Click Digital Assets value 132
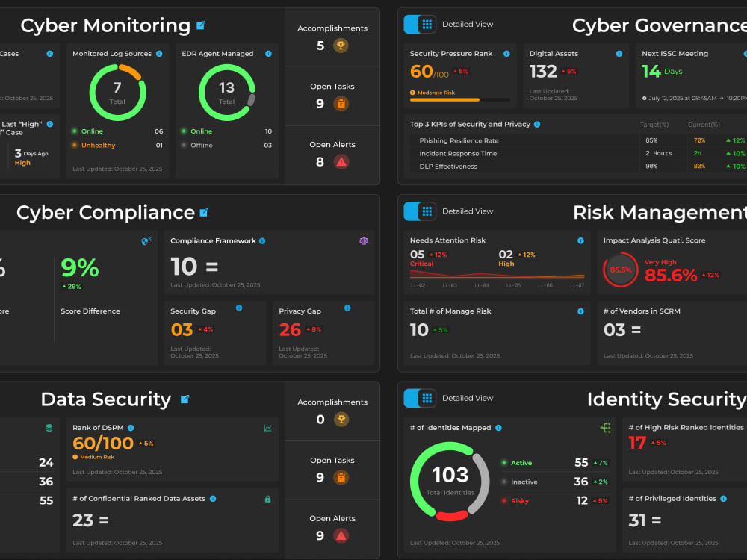This screenshot has width=747, height=560. click(542, 72)
